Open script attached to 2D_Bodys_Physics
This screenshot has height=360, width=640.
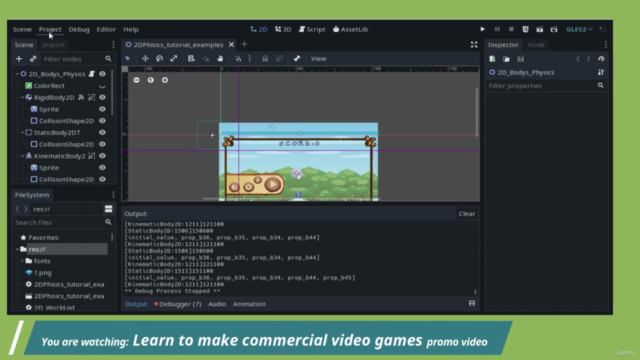click(x=92, y=74)
